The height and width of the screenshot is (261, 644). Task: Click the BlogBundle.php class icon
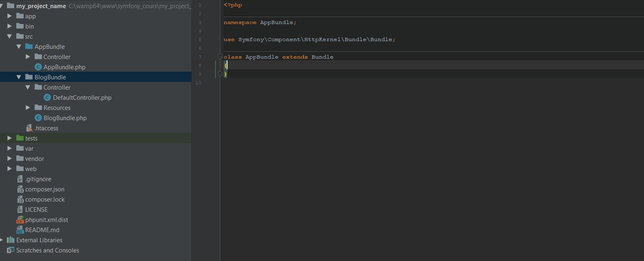click(x=38, y=118)
